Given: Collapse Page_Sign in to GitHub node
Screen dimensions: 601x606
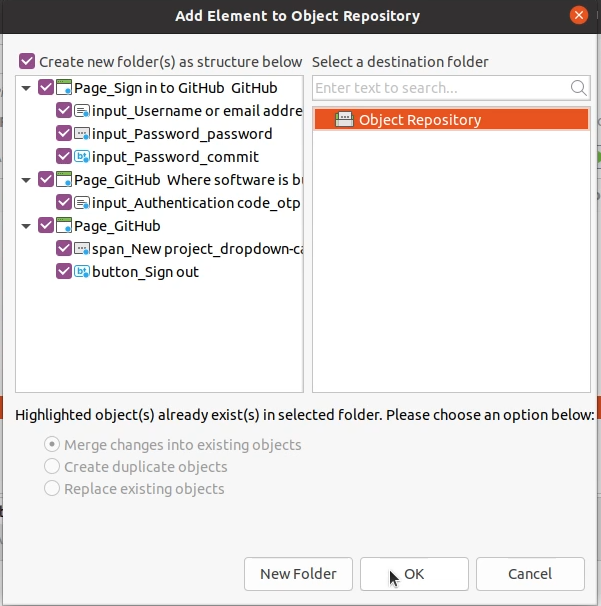Looking at the screenshot, I should (26, 88).
